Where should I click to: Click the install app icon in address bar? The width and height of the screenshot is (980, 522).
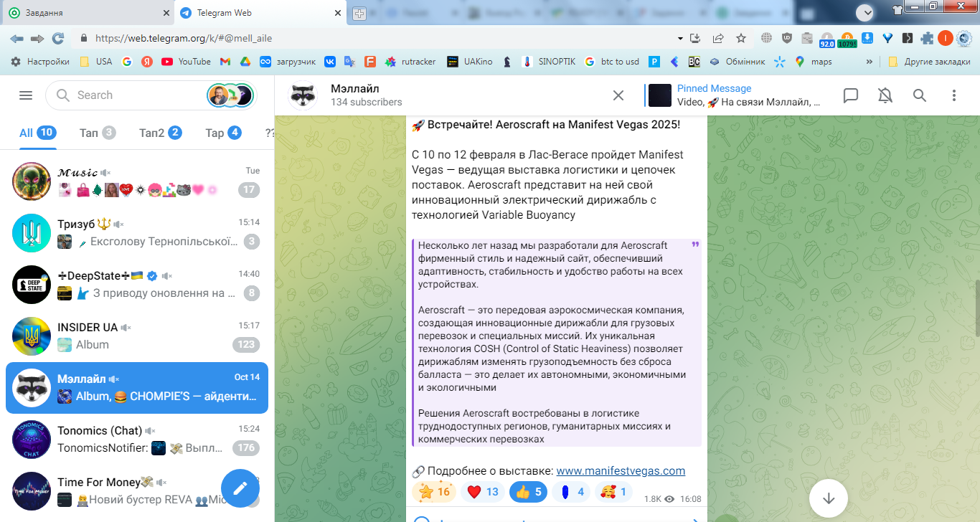click(x=694, y=38)
